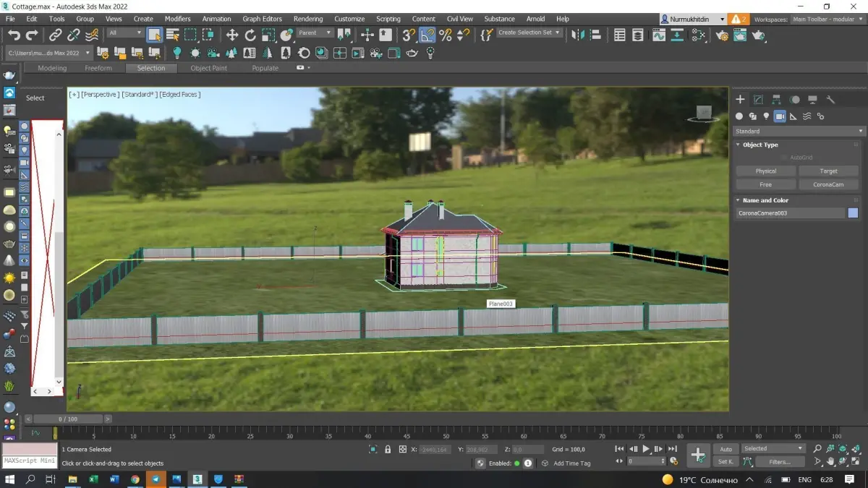Open the Utilities wrench panel icon
The height and width of the screenshot is (488, 868).
[x=830, y=100]
